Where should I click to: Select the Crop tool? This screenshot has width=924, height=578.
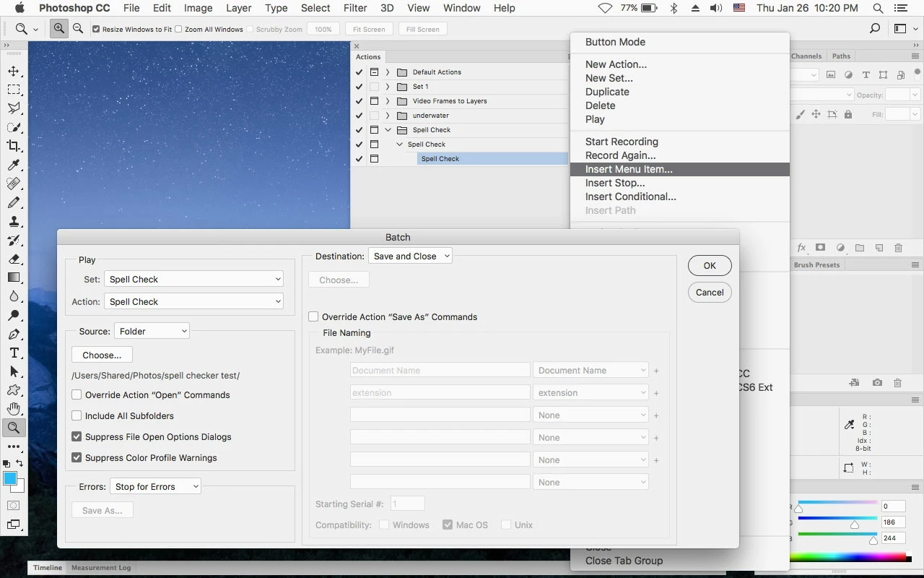click(14, 146)
